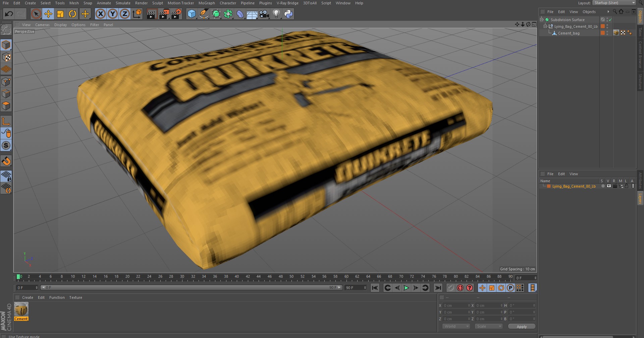Screen dimensions: 644x338
Task: Open the Bend deformer icon
Action: click(x=240, y=14)
